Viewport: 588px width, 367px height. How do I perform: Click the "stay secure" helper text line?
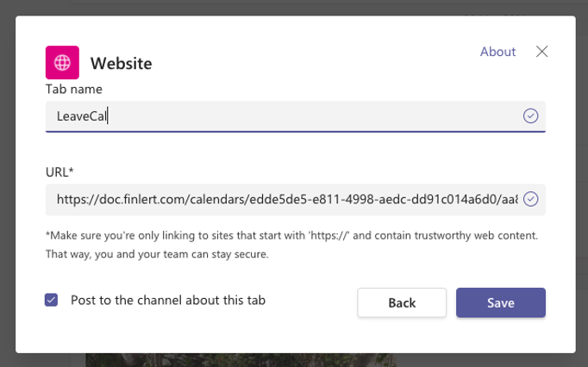(147, 254)
